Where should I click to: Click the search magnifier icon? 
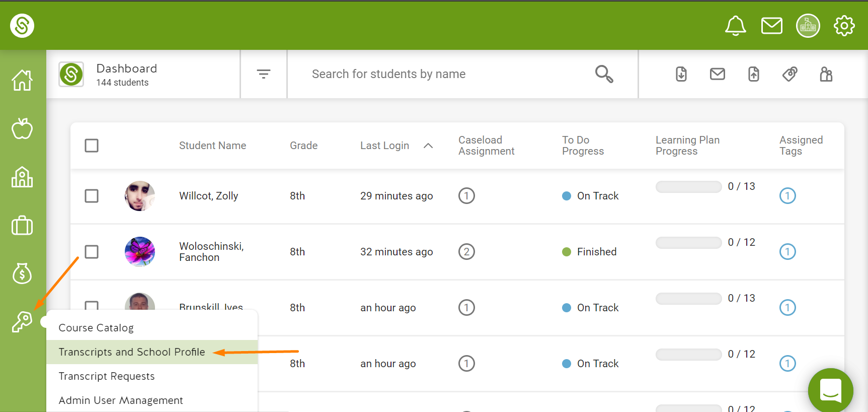(x=604, y=74)
